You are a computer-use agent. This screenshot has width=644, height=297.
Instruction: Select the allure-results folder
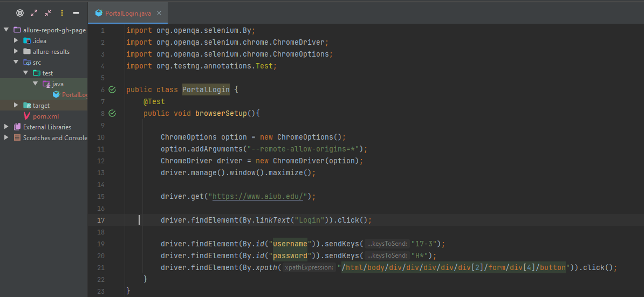pyautogui.click(x=51, y=52)
